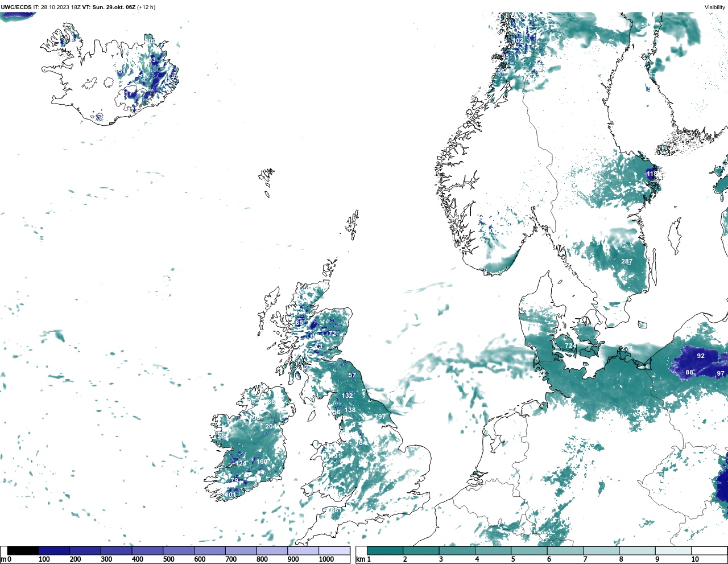The height and width of the screenshot is (564, 728).
Task: Click the '287' value over southern Sweden
Action: tap(627, 262)
